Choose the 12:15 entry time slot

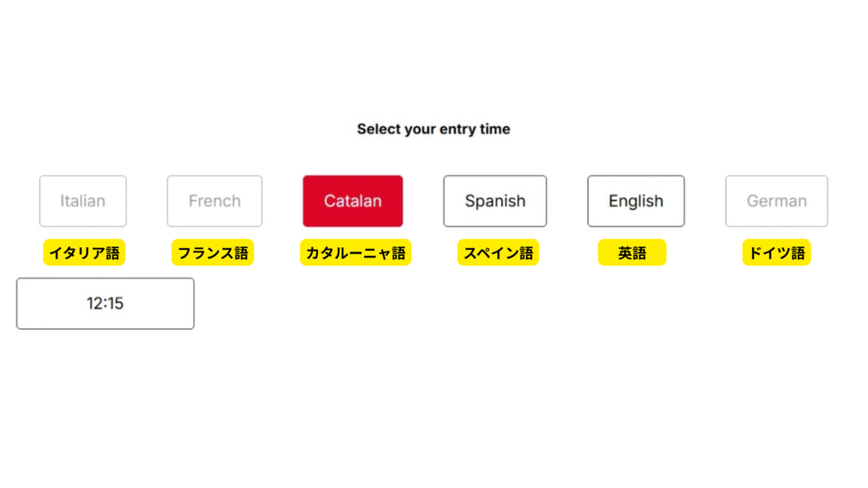(x=105, y=303)
